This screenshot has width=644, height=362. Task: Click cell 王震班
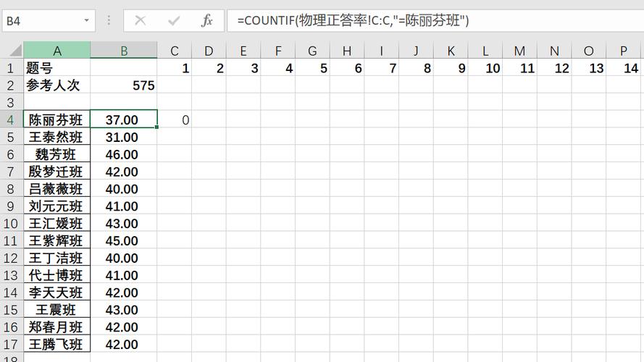pos(57,309)
